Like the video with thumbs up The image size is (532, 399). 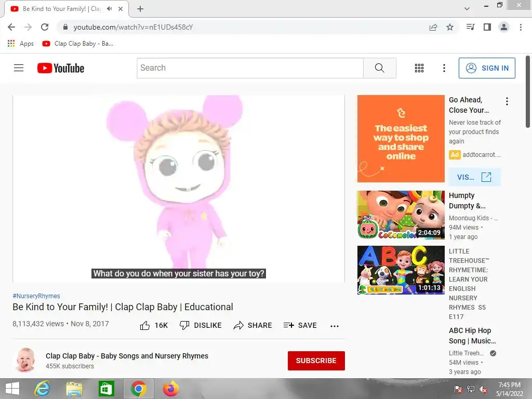pos(154,325)
